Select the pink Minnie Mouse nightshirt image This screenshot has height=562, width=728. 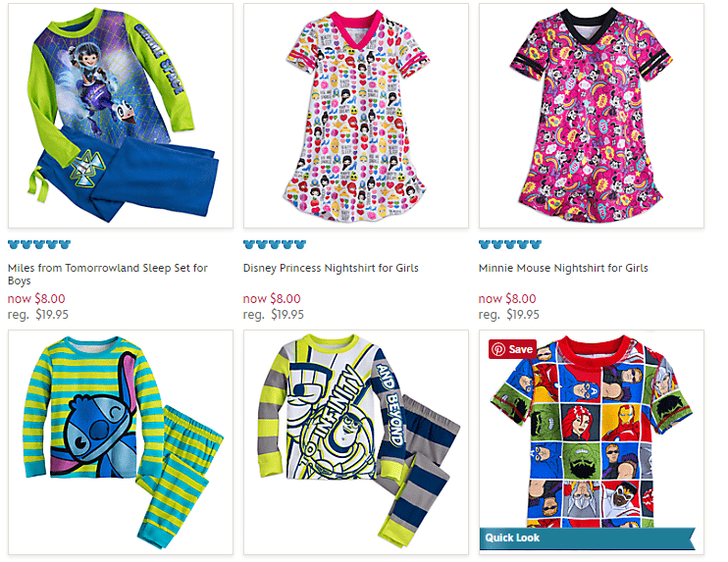pos(592,116)
